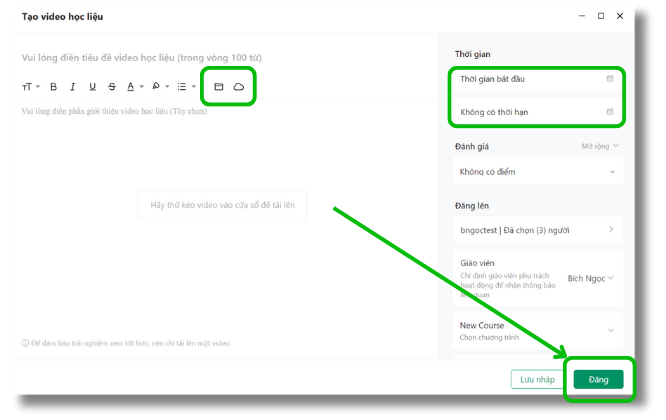Open the font size tool

pos(30,87)
